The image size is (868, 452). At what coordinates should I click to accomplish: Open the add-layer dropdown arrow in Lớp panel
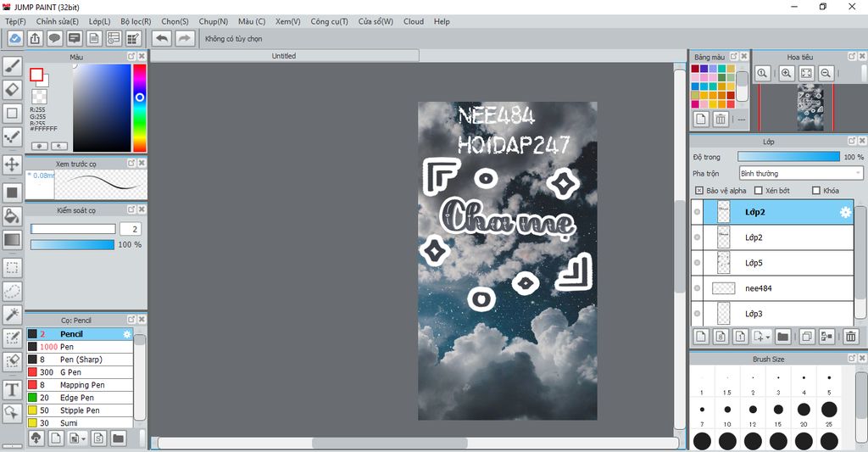768,337
